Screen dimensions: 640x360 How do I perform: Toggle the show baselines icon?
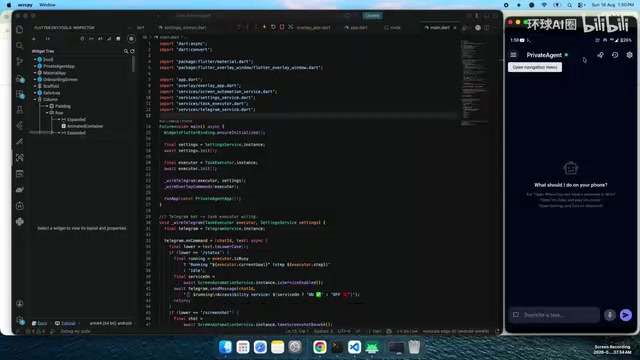click(x=100, y=39)
